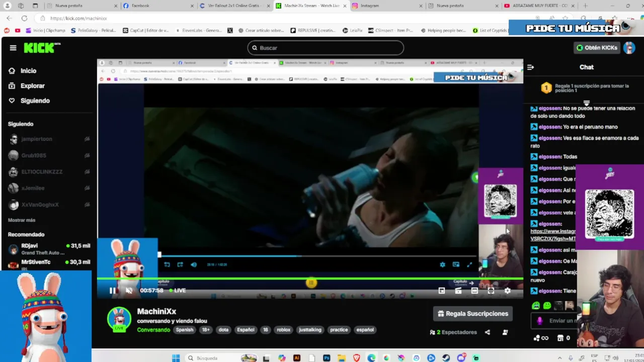Reload the page with refresh button
This screenshot has width=644, height=362.
(x=24, y=18)
